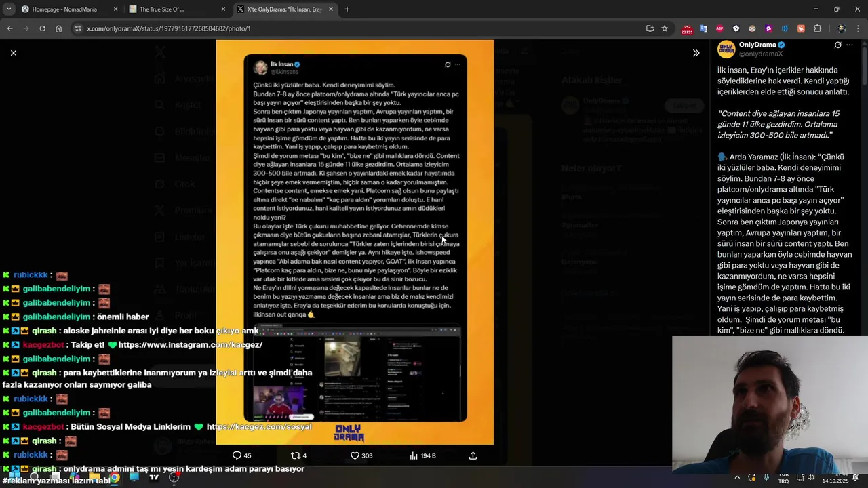Open the three-dot more menu on tweet
Viewport: 868px width, 488px height.
[x=850, y=45]
